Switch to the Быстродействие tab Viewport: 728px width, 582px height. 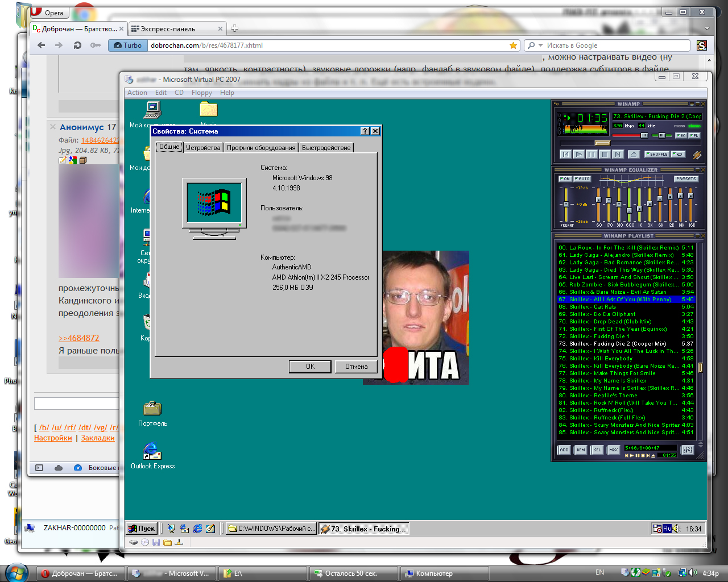click(x=326, y=148)
